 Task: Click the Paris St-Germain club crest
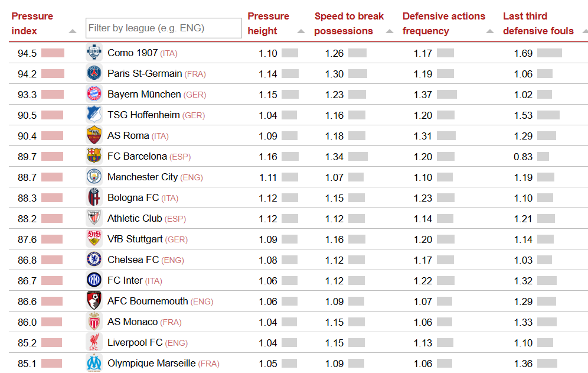pyautogui.click(x=94, y=74)
